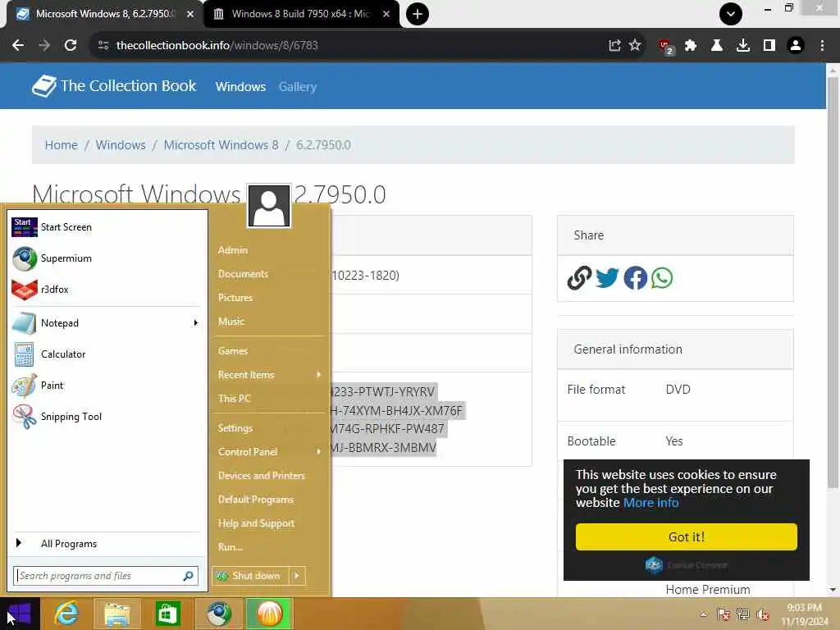Open More info cookie link
The height and width of the screenshot is (630, 840).
coord(651,503)
